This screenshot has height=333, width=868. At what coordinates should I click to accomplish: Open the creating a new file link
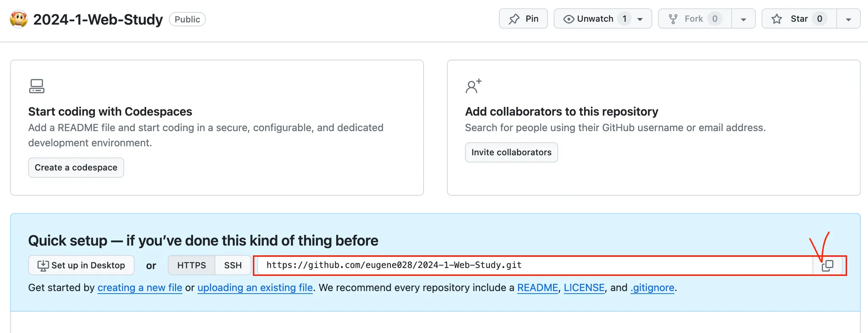point(140,288)
